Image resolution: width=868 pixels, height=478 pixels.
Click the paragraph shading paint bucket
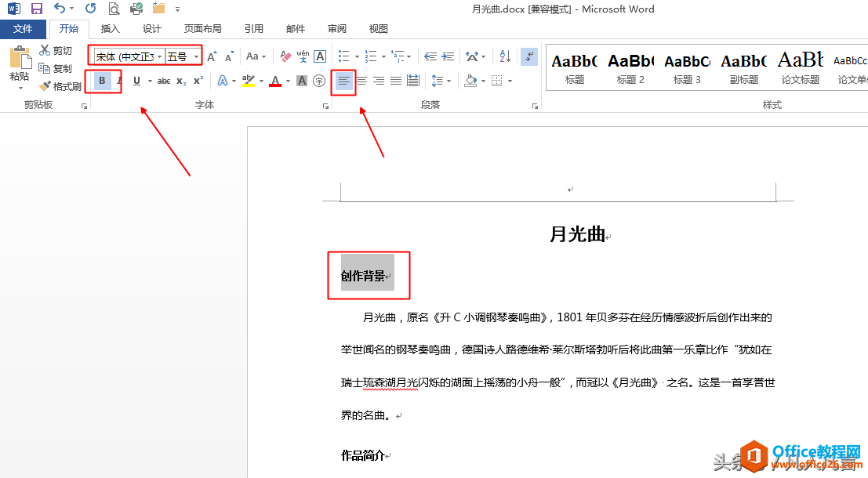click(x=470, y=81)
